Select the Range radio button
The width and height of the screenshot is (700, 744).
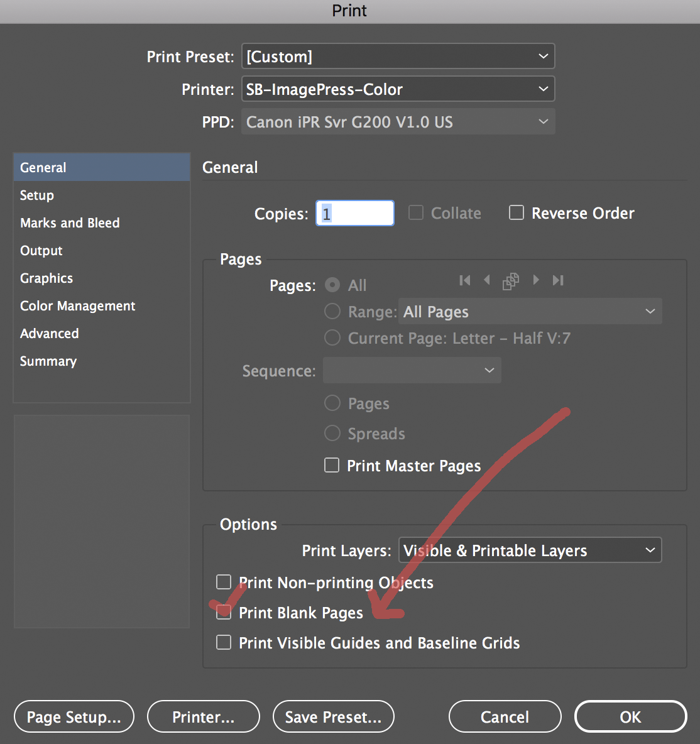(x=332, y=311)
